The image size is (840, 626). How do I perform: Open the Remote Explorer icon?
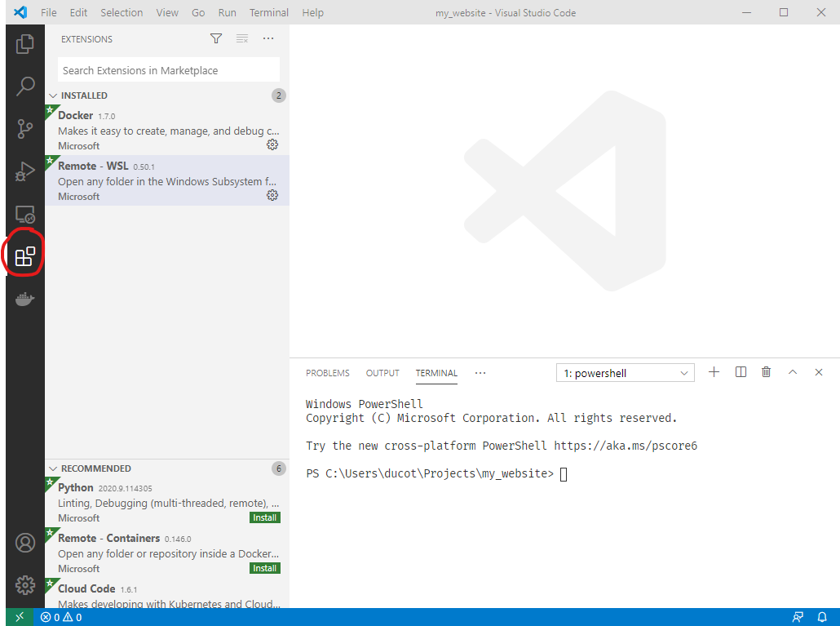25,215
